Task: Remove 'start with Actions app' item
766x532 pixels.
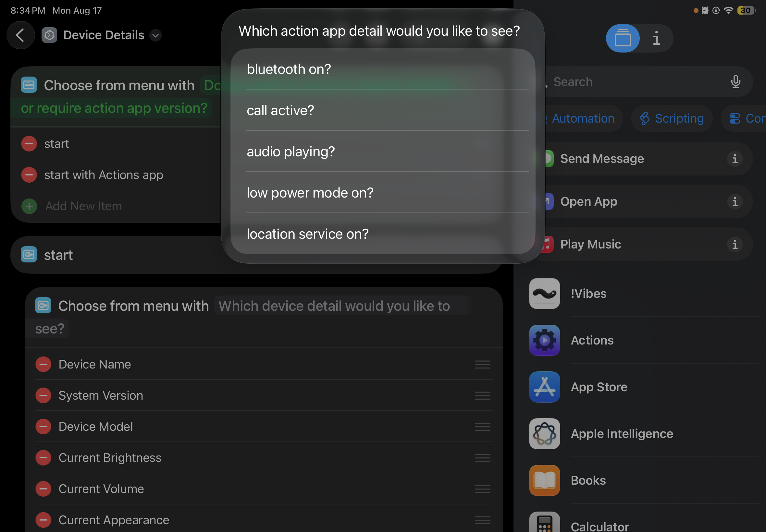Action: [x=29, y=175]
